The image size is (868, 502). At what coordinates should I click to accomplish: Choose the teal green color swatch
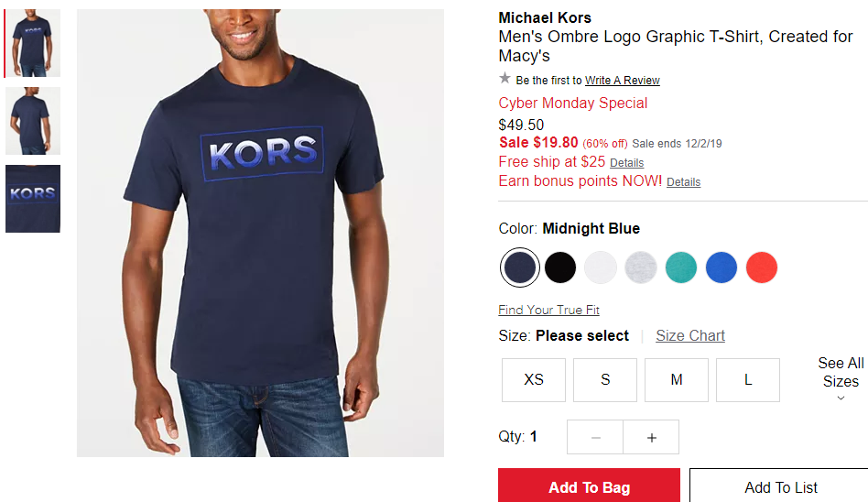pos(681,267)
